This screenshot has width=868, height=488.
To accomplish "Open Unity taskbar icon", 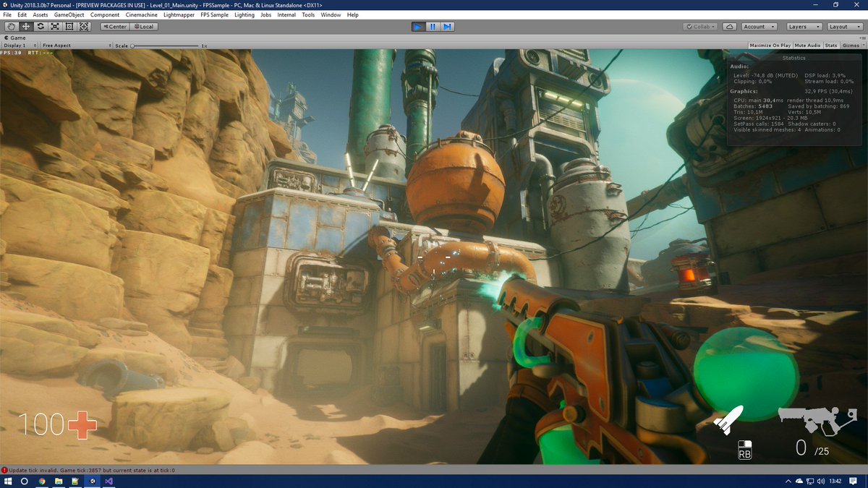I will 92,481.
